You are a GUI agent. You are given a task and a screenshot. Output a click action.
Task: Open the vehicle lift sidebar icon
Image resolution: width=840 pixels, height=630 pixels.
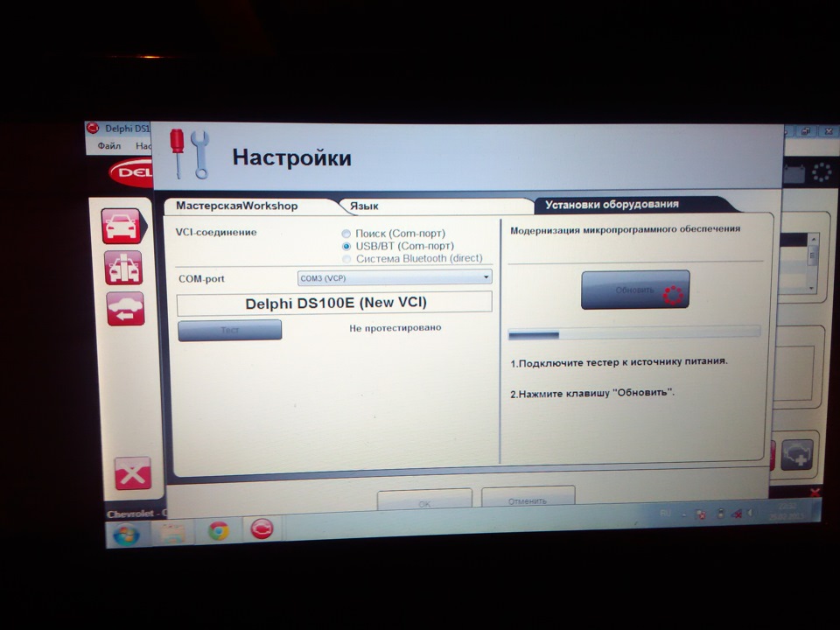tap(123, 268)
